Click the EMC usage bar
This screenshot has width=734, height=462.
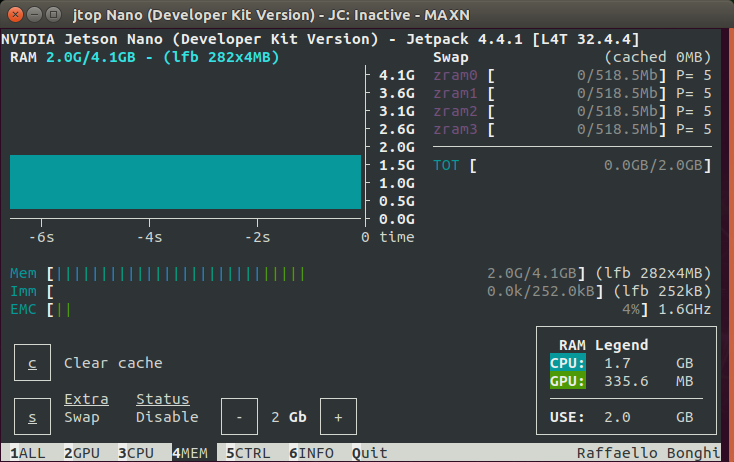[64, 309]
